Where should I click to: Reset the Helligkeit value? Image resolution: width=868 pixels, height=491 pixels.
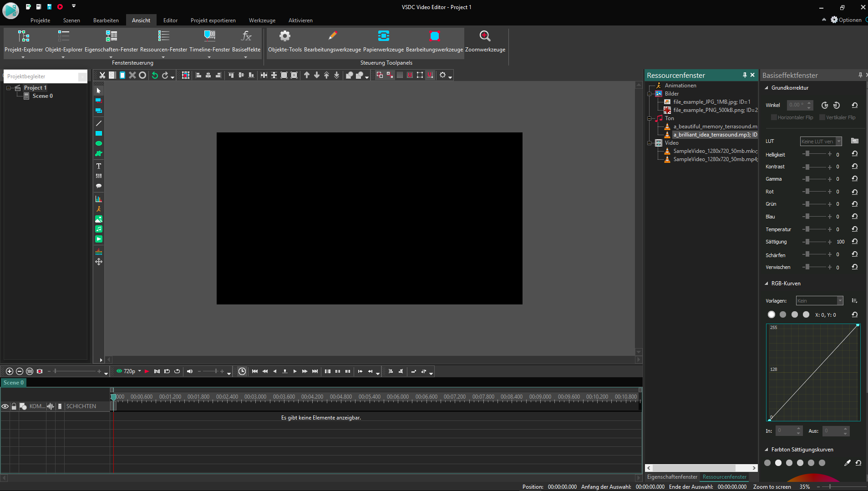tap(854, 154)
